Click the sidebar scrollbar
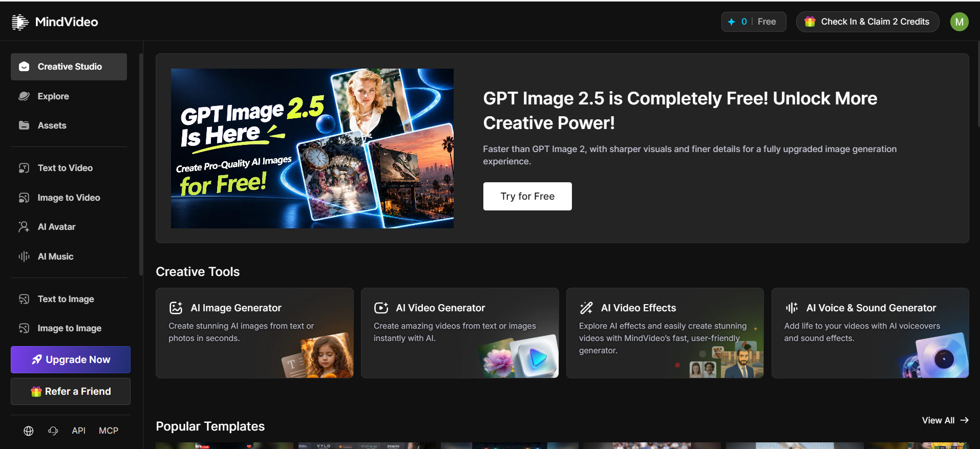Viewport: 980px width, 449px height. [x=141, y=164]
